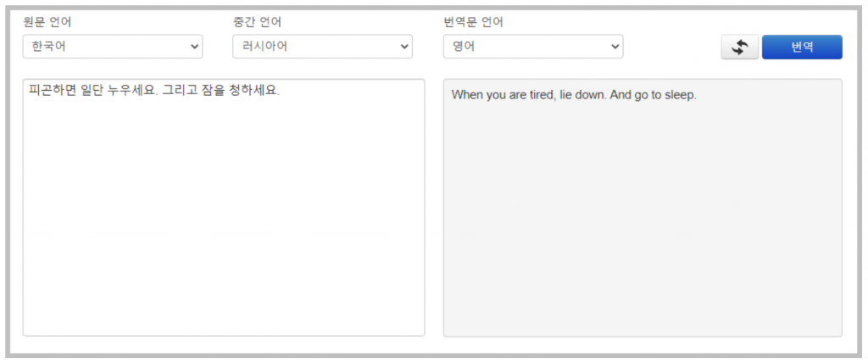Click the 한국어 text in source selector
Screen dimensions: 868x364
point(48,47)
